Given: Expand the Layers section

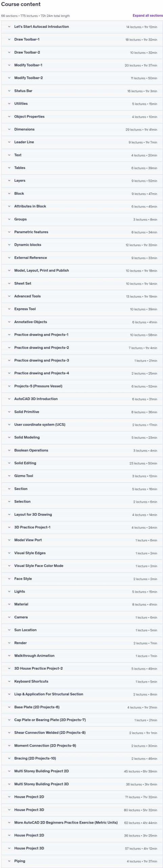Looking at the screenshot, I should point(82,181).
